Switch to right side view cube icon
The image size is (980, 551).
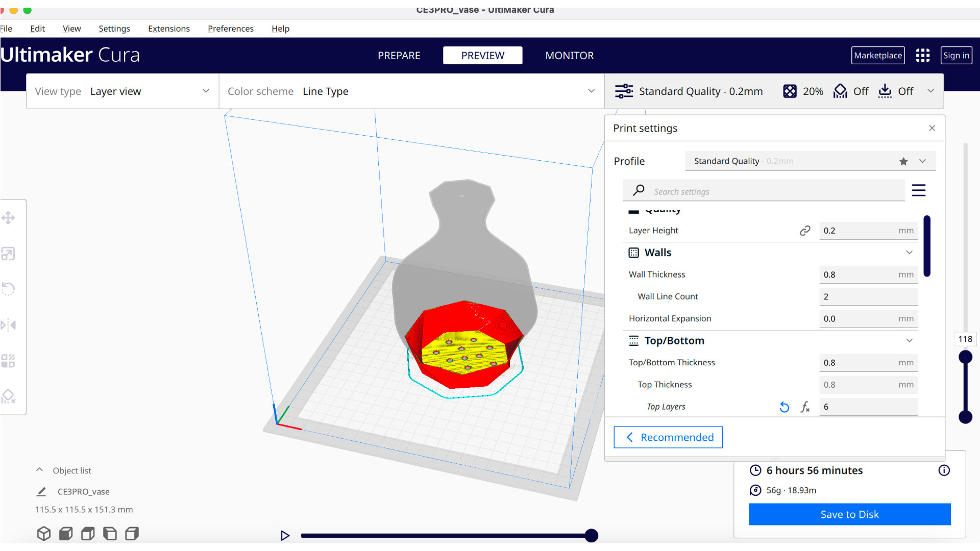pyautogui.click(x=132, y=534)
